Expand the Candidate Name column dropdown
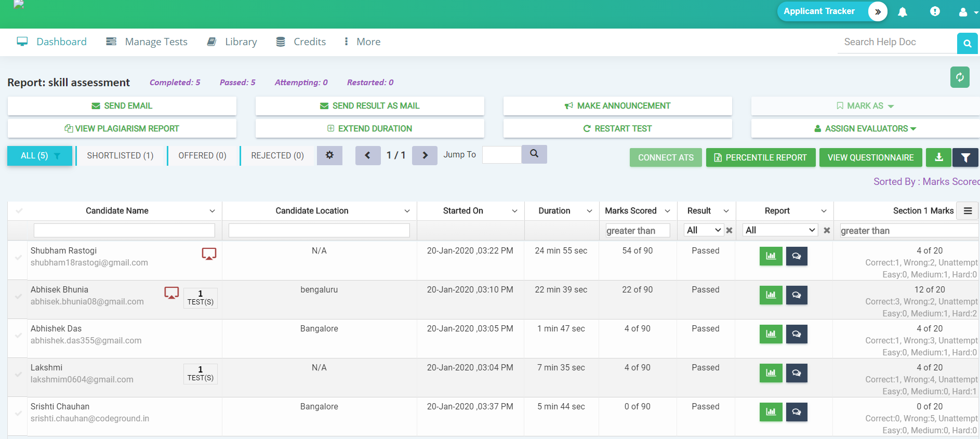 tap(212, 211)
